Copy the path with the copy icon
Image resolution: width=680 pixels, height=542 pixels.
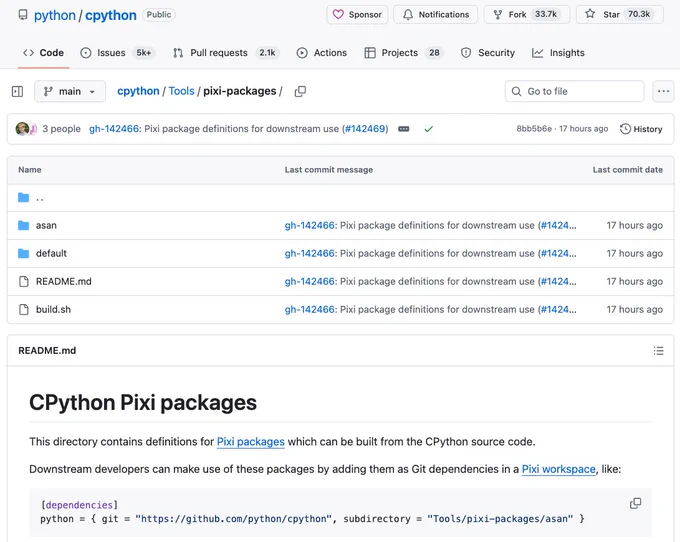tap(300, 91)
